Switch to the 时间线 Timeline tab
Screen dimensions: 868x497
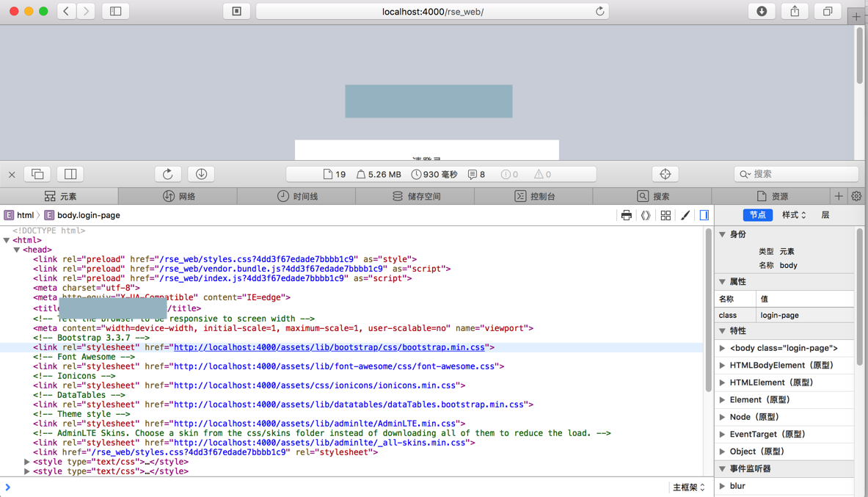click(x=296, y=196)
